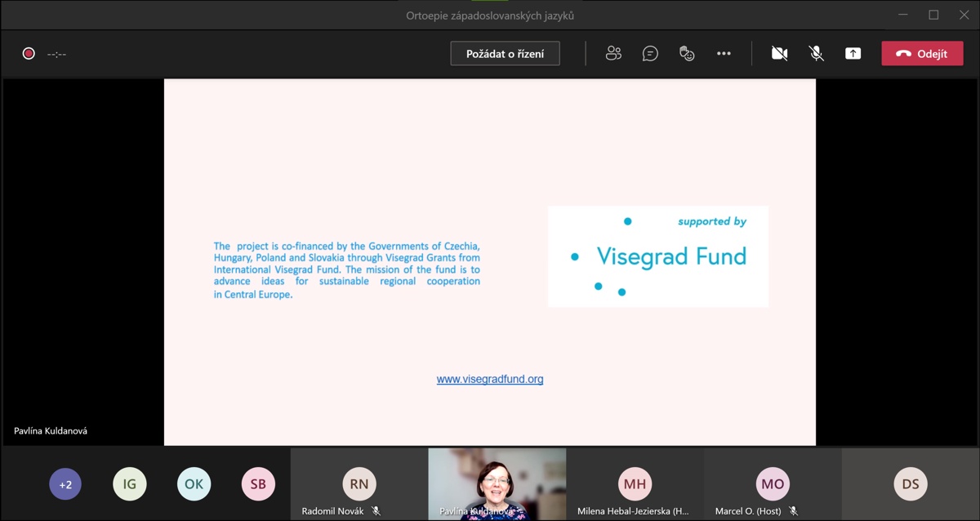Open more actions ellipsis menu

pos(724,54)
